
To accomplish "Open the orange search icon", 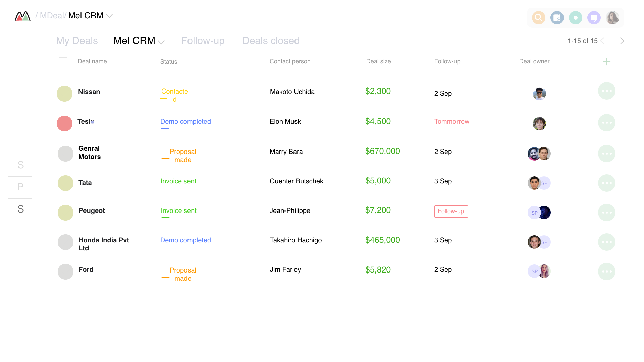I will tap(539, 18).
